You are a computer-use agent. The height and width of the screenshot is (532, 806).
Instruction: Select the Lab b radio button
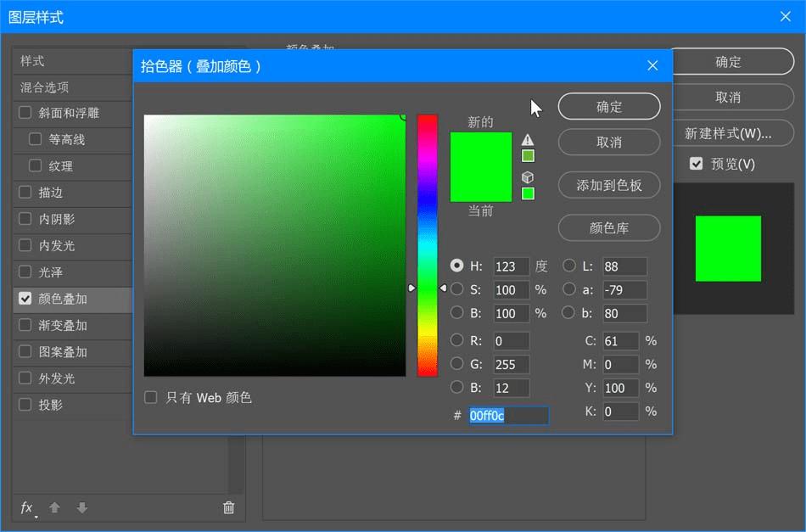click(x=569, y=312)
